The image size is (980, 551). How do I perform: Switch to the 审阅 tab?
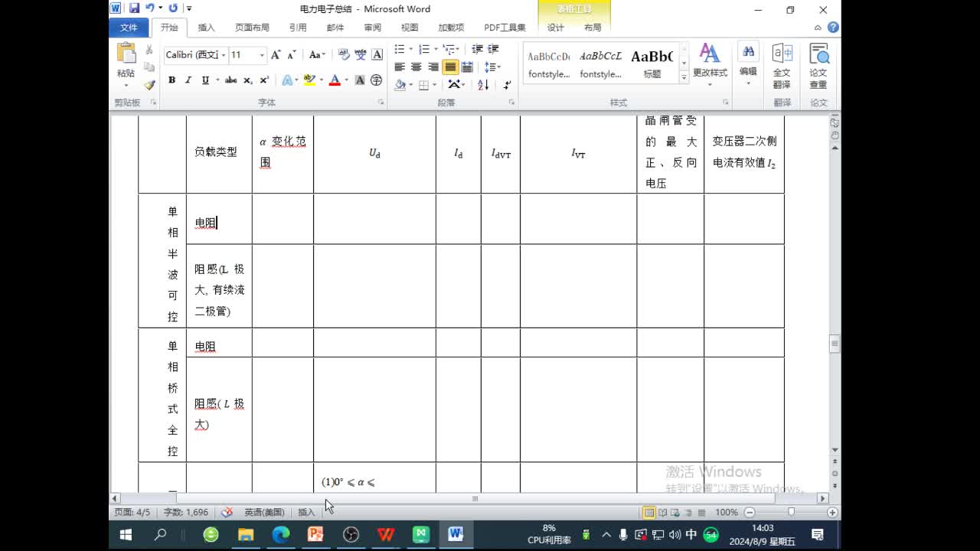[x=372, y=28]
